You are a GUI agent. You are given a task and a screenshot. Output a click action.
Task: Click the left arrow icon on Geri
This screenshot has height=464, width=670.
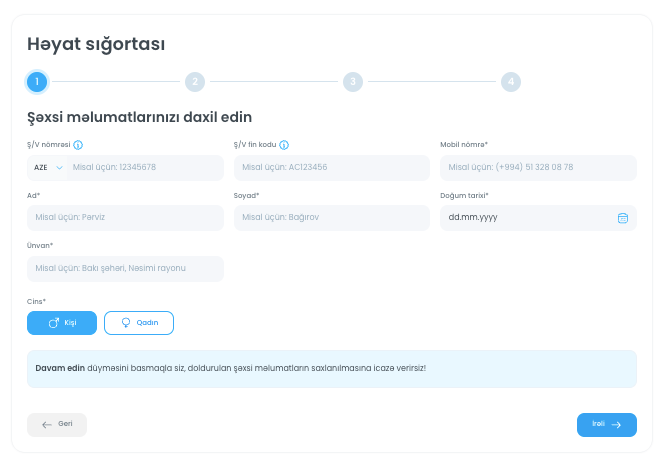coord(46,425)
